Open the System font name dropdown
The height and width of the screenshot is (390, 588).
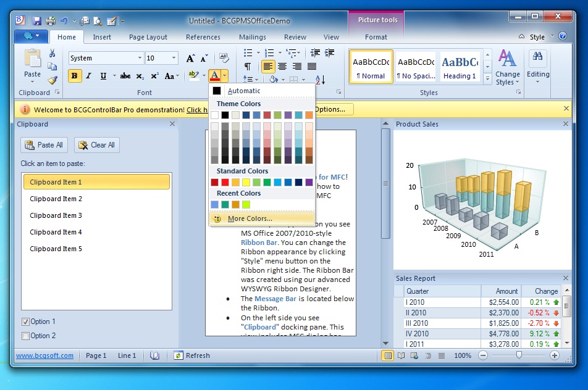click(140, 59)
